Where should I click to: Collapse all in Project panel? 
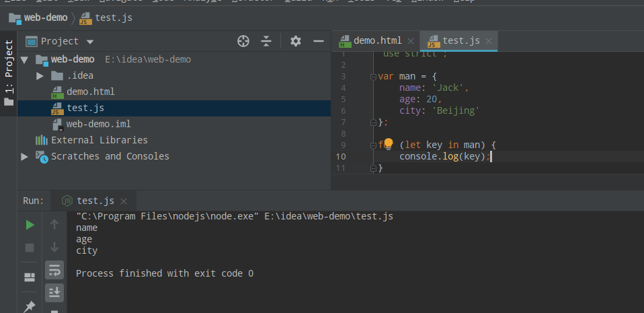[x=266, y=41]
